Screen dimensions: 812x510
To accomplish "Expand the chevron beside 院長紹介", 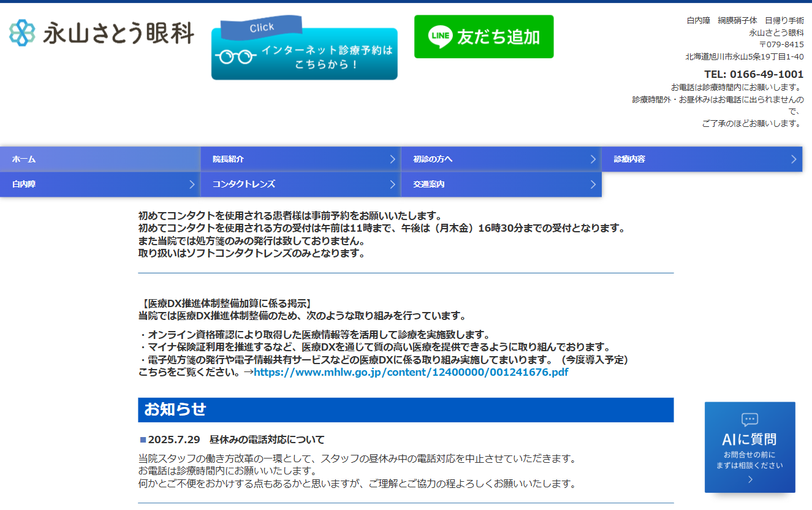I will [392, 159].
